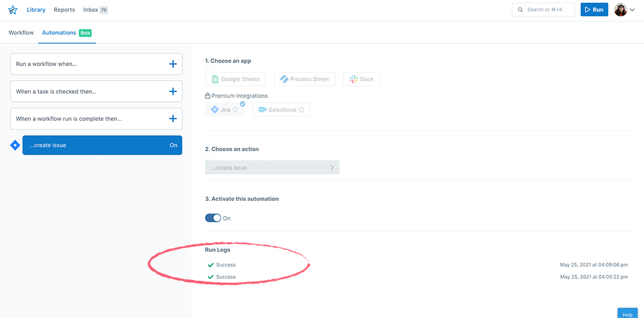Star the Salesforce integration
Image resolution: width=644 pixels, height=318 pixels.
[301, 110]
